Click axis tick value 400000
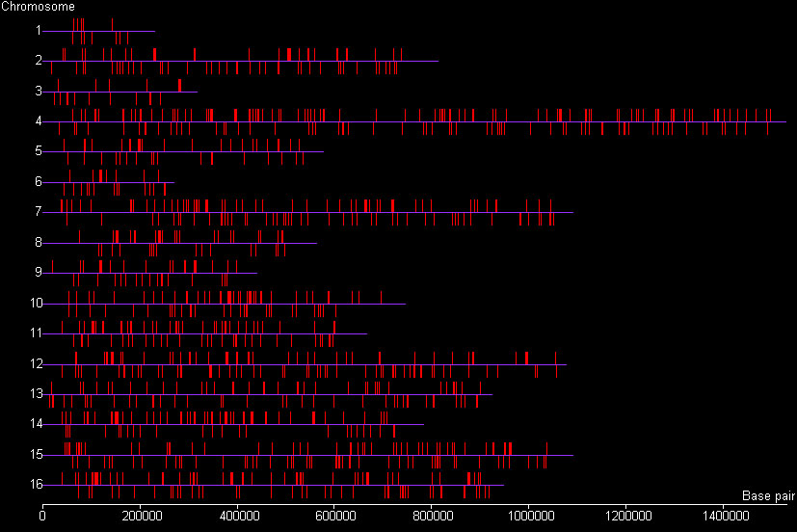 (x=239, y=517)
